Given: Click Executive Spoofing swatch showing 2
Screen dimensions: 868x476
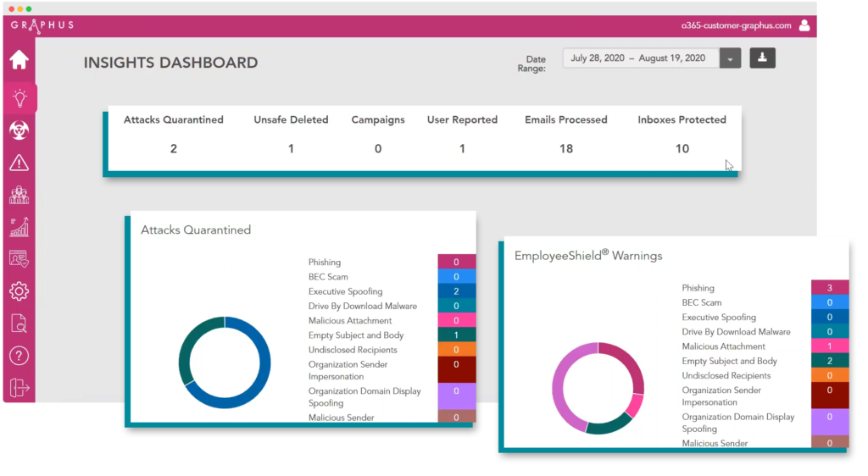Looking at the screenshot, I should (x=457, y=291).
